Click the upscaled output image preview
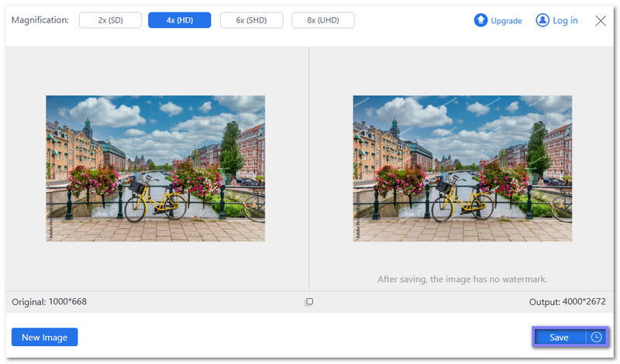 coord(462,168)
